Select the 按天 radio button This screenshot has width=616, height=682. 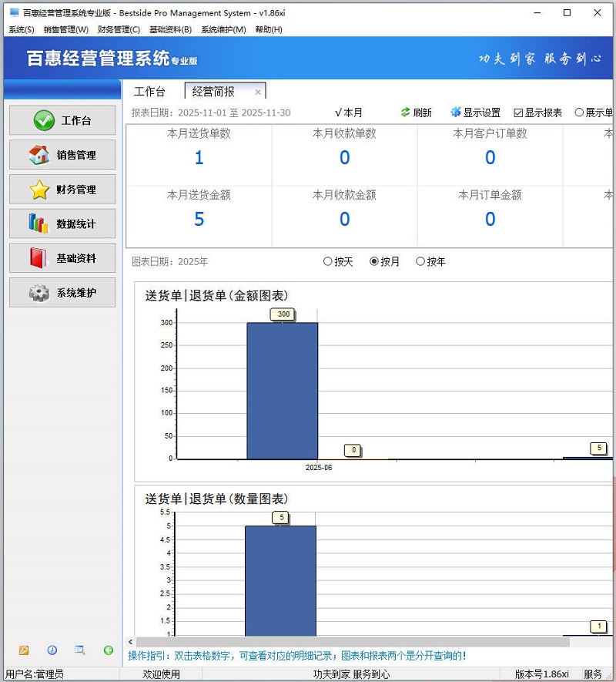[x=328, y=261]
